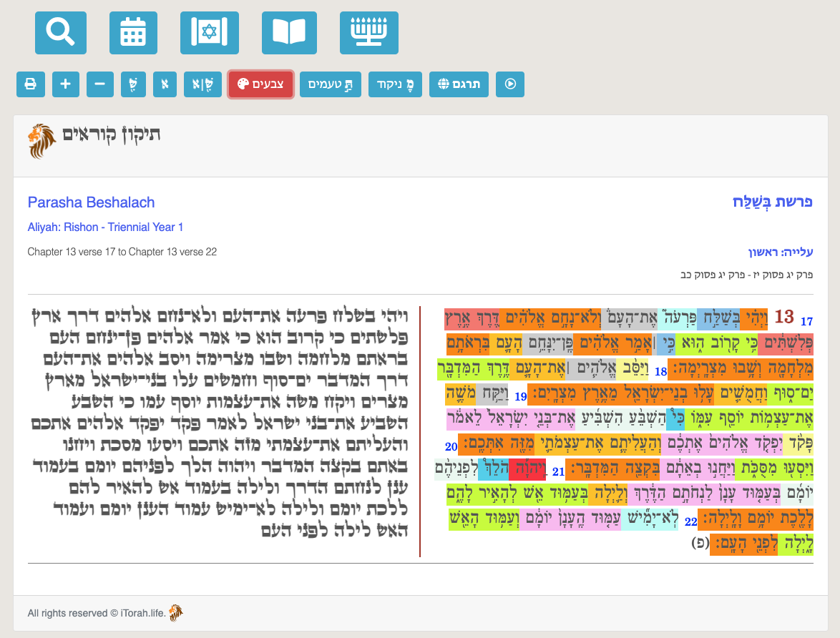840x638 pixels.
Task: Toggle the ניקוד vowel points display
Action: (x=395, y=84)
